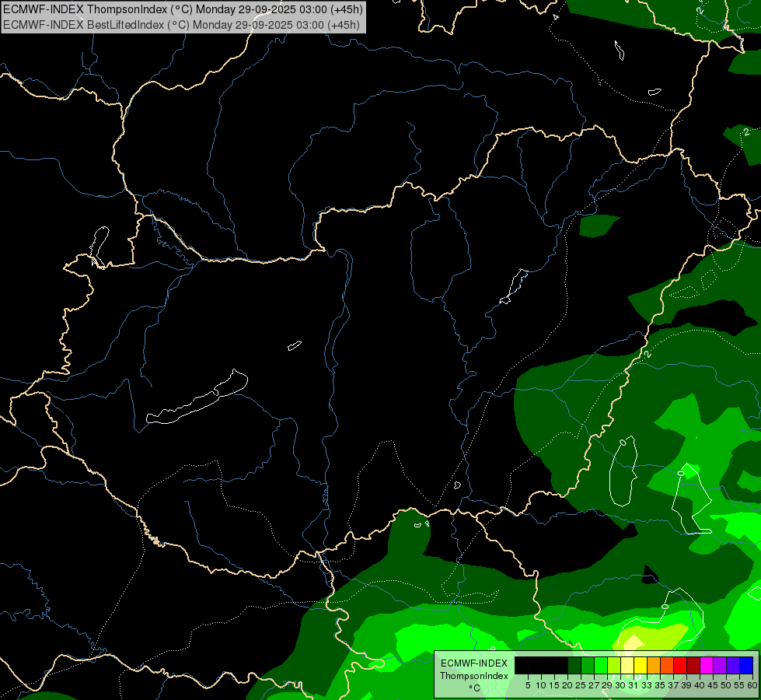Click the BestLiftedIndex title line at top
Screen dimensions: 761x700
pyautogui.click(x=181, y=25)
